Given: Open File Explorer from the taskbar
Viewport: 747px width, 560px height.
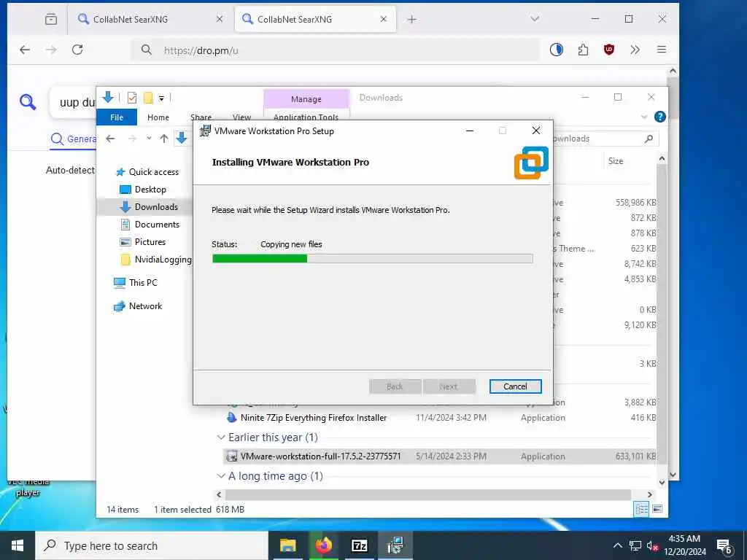Looking at the screenshot, I should coord(287,545).
